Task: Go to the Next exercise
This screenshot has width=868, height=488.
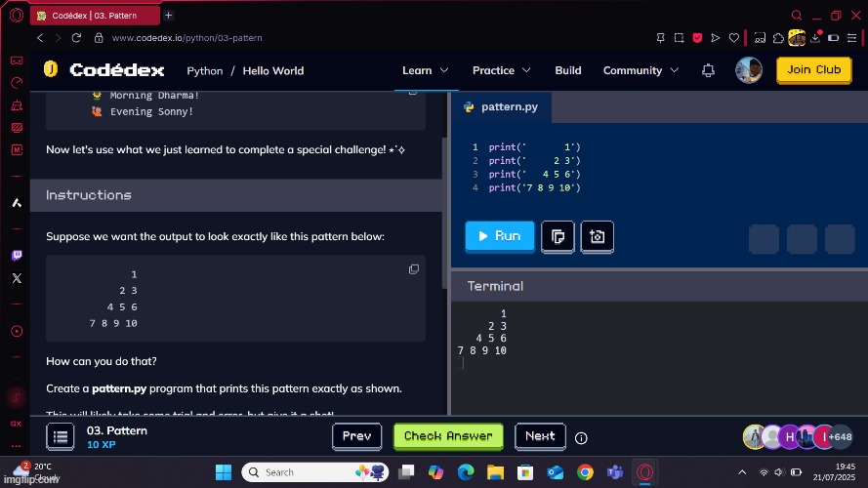Action: coord(540,436)
